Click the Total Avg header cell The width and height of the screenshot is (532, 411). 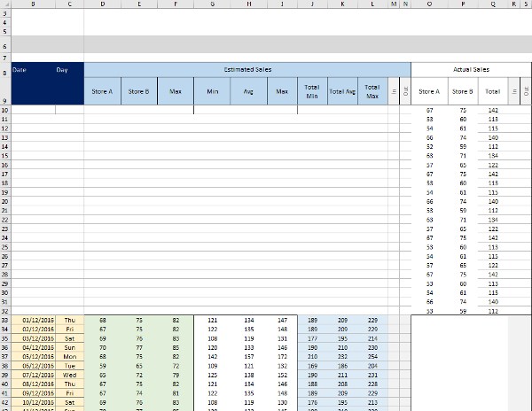coord(342,91)
